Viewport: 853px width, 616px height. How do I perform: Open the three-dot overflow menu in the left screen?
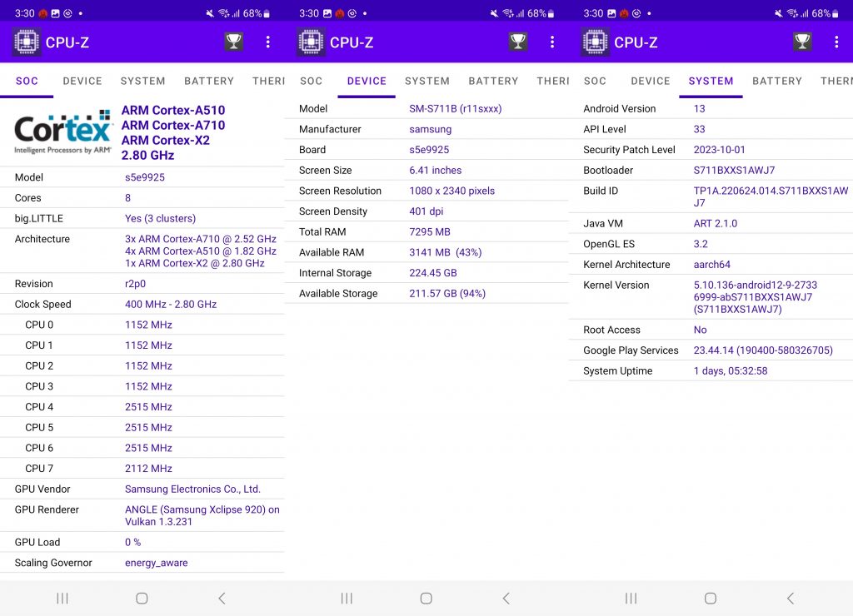tap(267, 42)
